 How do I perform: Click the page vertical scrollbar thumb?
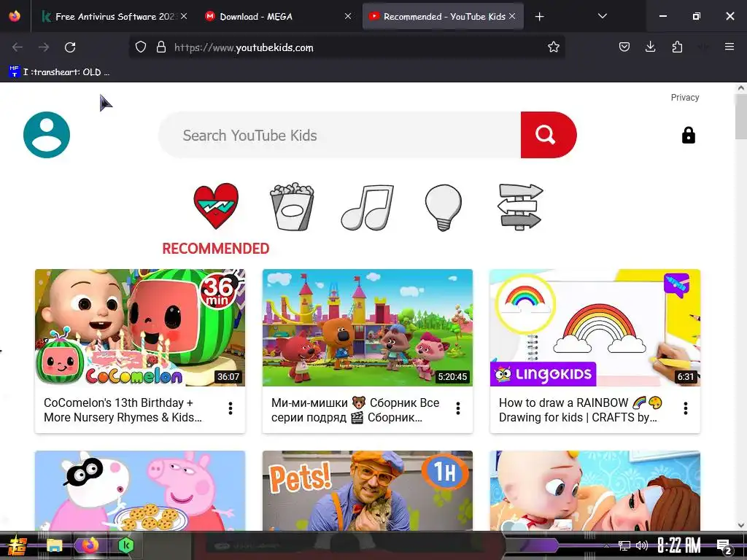coord(741,116)
